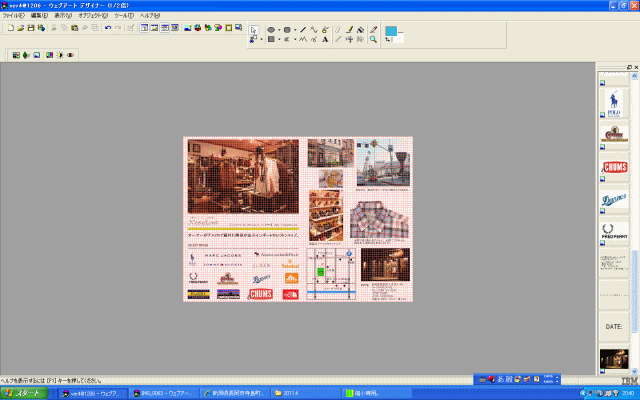
Task: Pick the paint bucket fill tool
Action: (360, 30)
